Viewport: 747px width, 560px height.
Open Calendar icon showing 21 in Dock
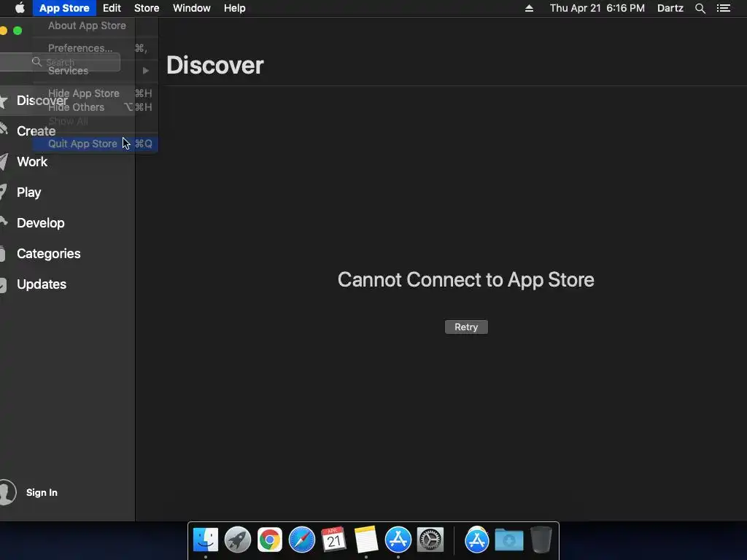click(333, 540)
